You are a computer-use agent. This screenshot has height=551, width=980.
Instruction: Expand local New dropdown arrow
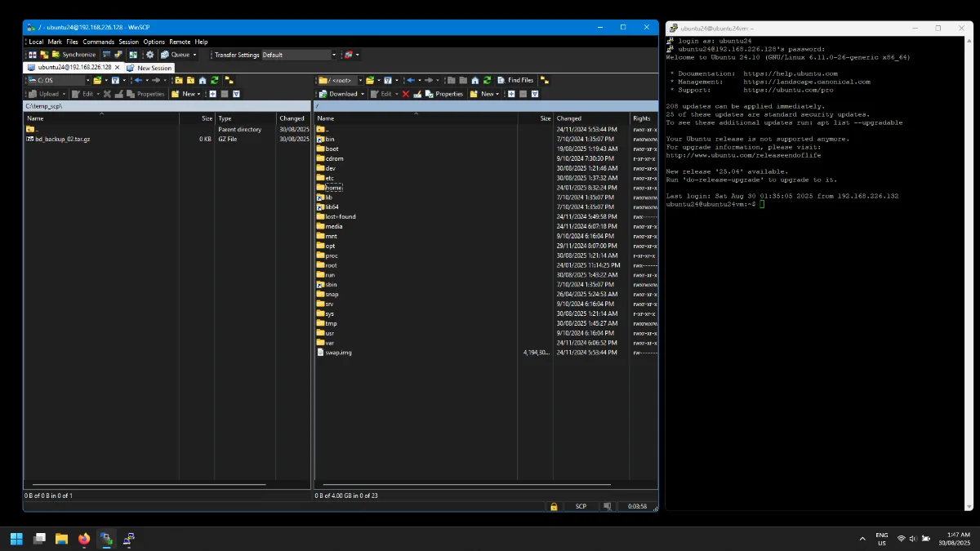pos(198,94)
